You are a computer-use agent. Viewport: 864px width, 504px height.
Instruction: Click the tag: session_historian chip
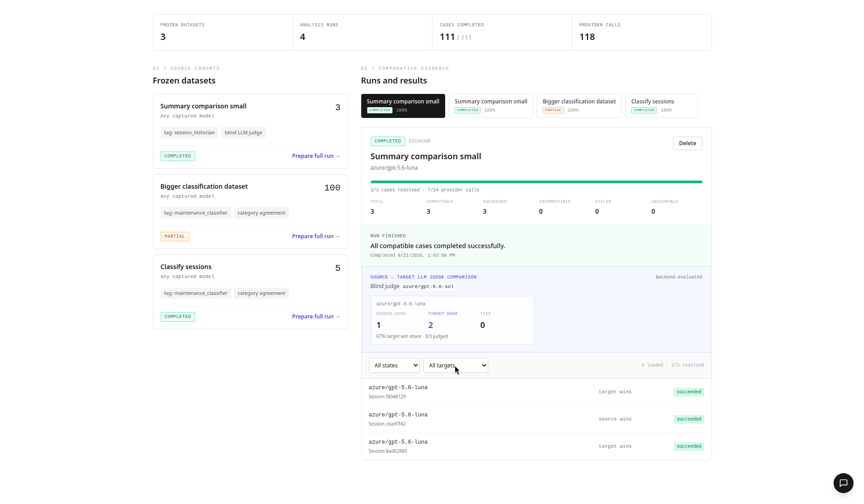point(189,132)
